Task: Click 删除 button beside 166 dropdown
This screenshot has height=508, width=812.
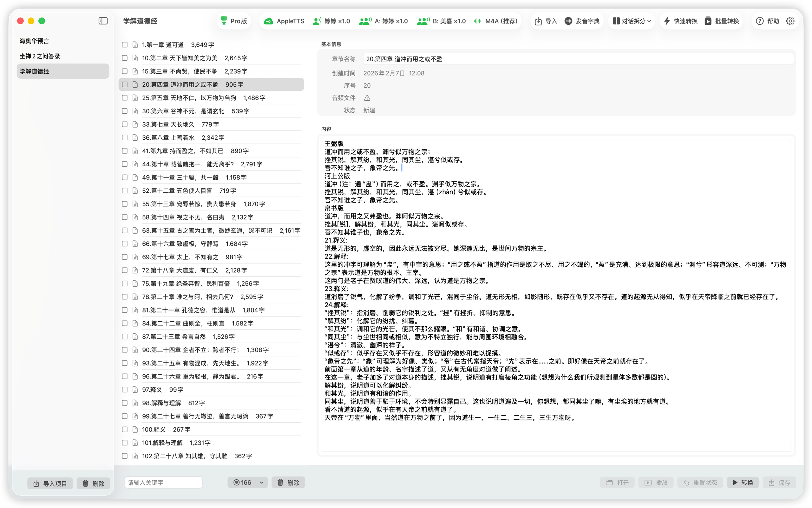Action: [288, 483]
